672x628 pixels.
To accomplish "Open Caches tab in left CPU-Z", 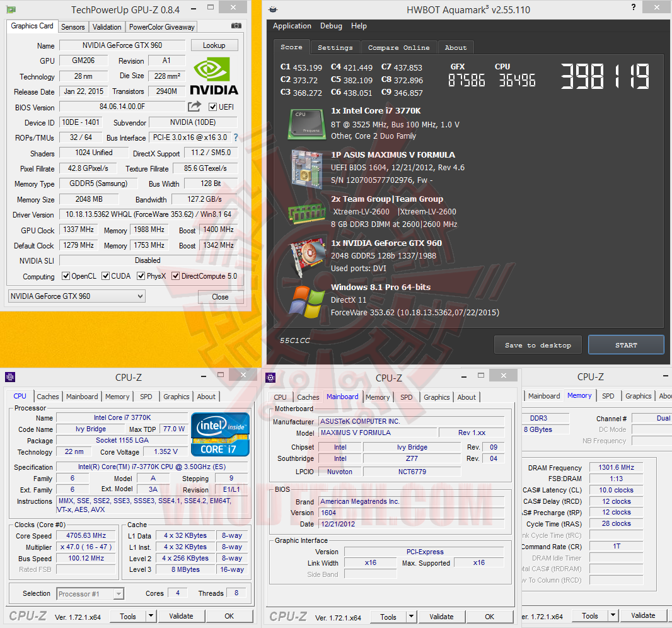I will tap(47, 397).
